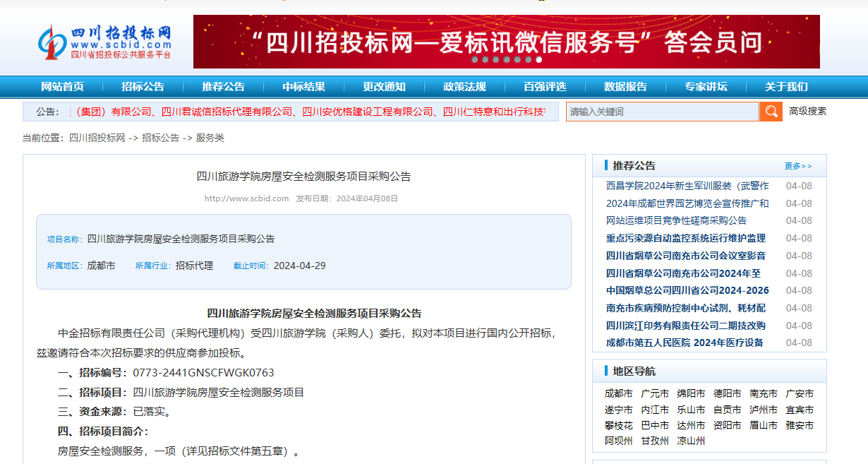Screen dimensions: 868x464
Task: Select 阿坝州 in the region list
Action: (619, 441)
